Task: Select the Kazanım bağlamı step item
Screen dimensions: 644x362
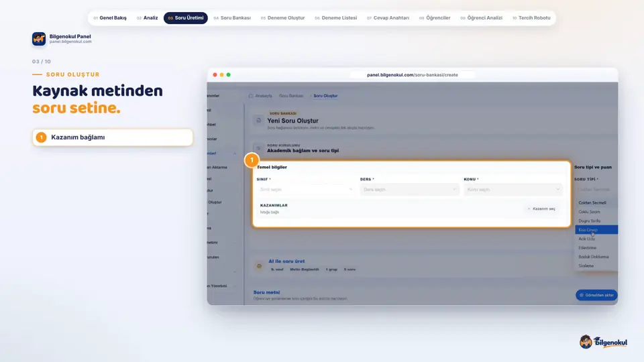Action: click(113, 137)
